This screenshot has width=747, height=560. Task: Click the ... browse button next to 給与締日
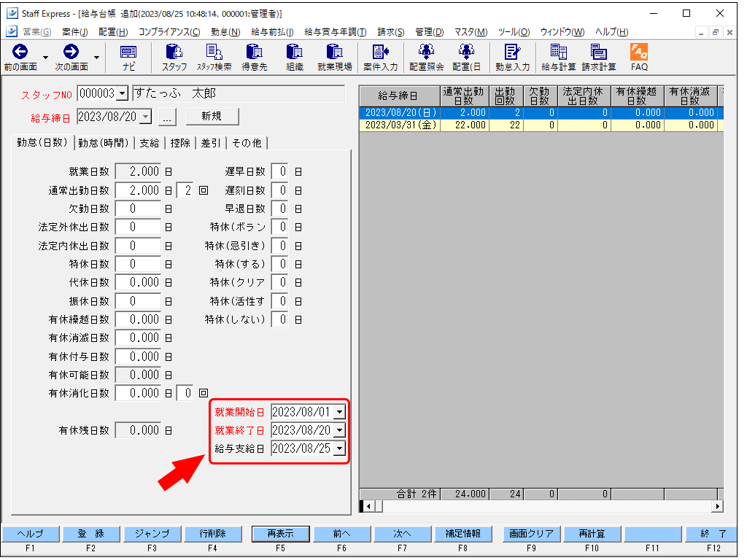pyautogui.click(x=167, y=117)
